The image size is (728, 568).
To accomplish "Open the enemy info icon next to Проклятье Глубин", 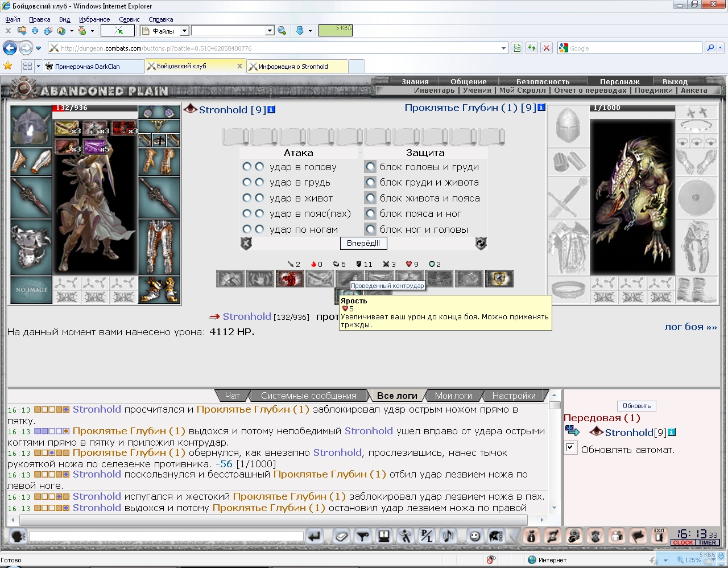I will click(541, 107).
